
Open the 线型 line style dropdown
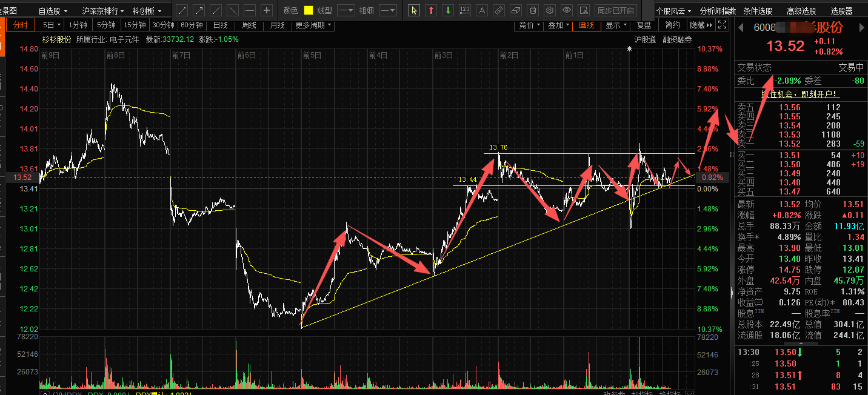tap(346, 10)
